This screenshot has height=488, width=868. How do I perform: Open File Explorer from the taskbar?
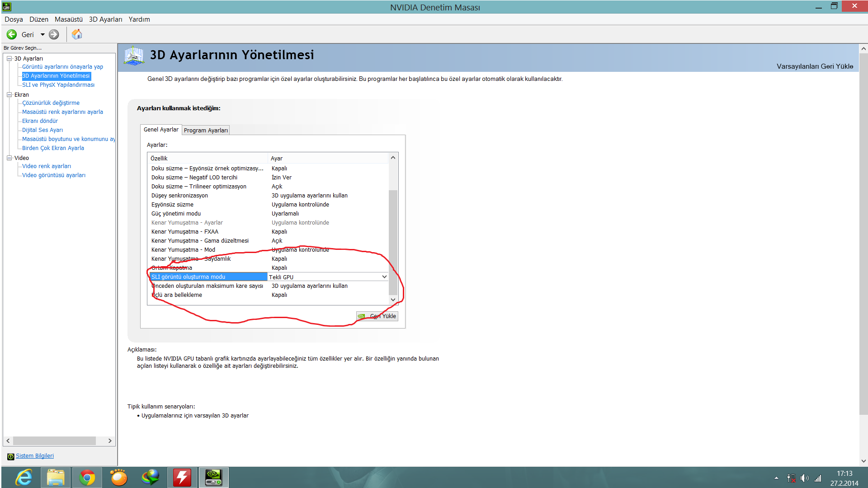tap(56, 478)
